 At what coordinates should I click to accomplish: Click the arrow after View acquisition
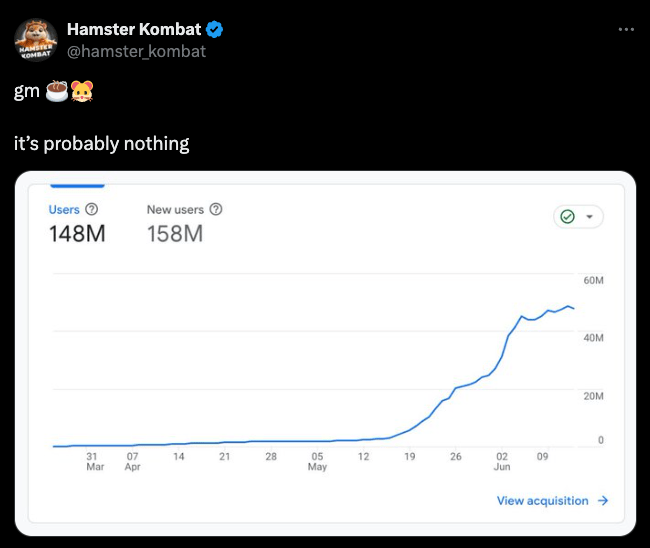[603, 501]
